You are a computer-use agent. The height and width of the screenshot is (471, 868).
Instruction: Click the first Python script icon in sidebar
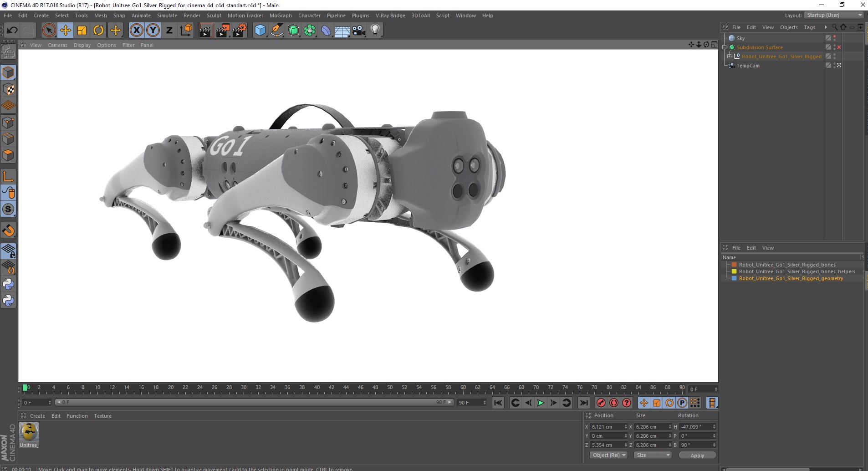[8, 284]
